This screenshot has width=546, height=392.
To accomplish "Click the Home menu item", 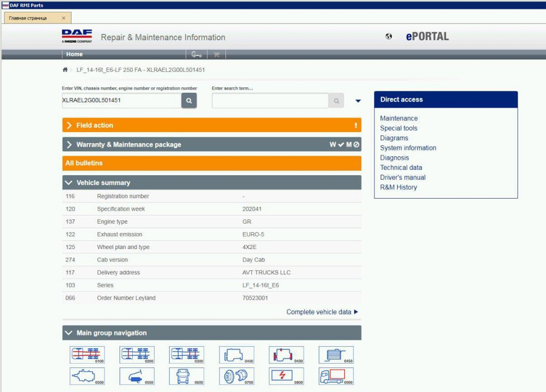I will (74, 55).
